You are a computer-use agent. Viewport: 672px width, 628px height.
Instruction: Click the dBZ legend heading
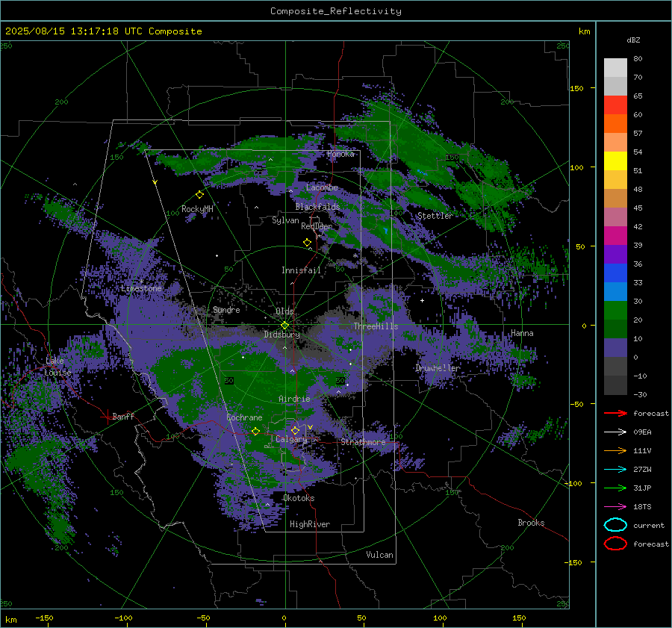click(x=633, y=40)
